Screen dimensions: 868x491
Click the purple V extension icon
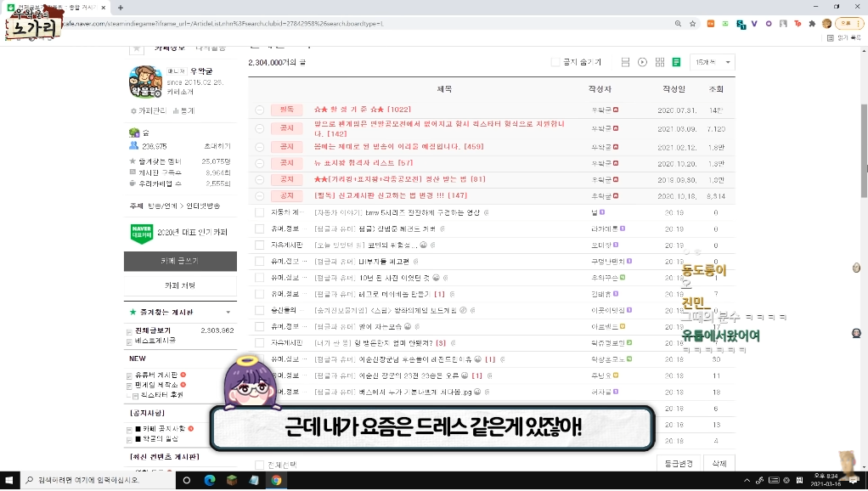[754, 24]
